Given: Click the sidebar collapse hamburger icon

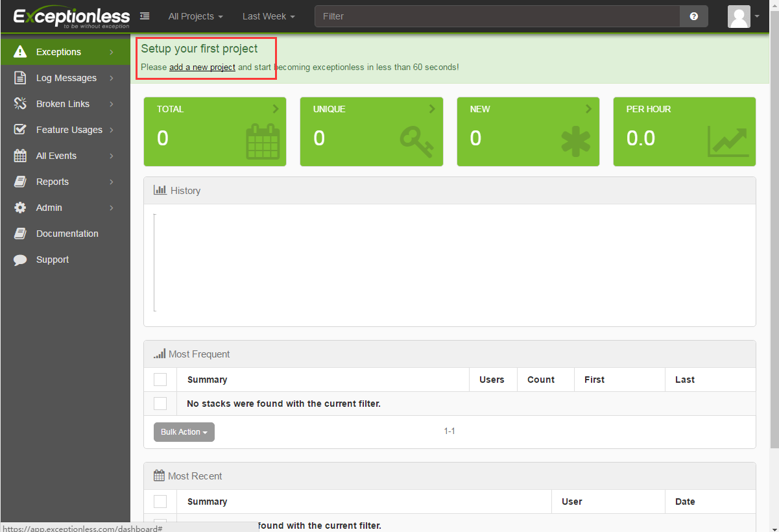Looking at the screenshot, I should pos(145,16).
